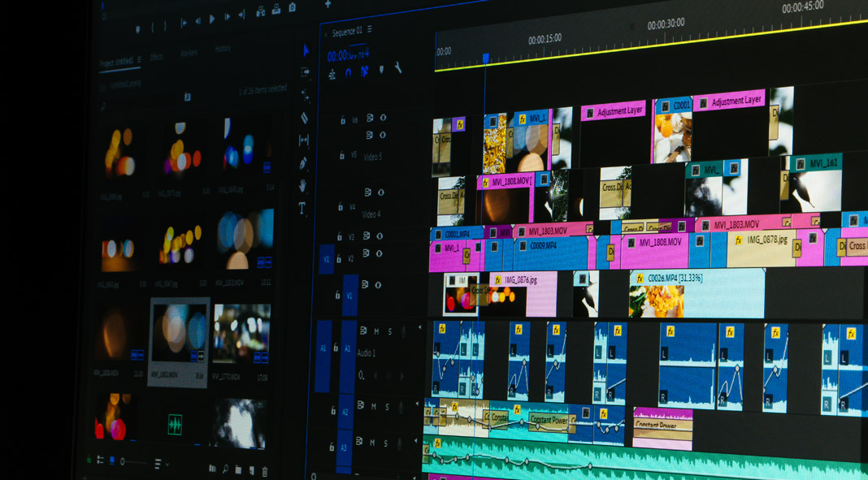Switch to the Hand tool
Viewport: 868px width, 480px height.
click(303, 186)
